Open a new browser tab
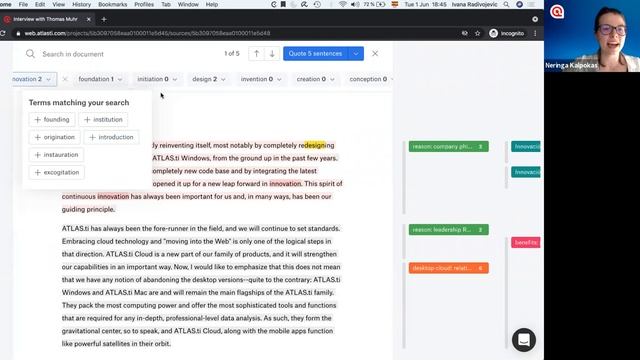Image resolution: width=640 pixels, height=360 pixels. coord(104,19)
